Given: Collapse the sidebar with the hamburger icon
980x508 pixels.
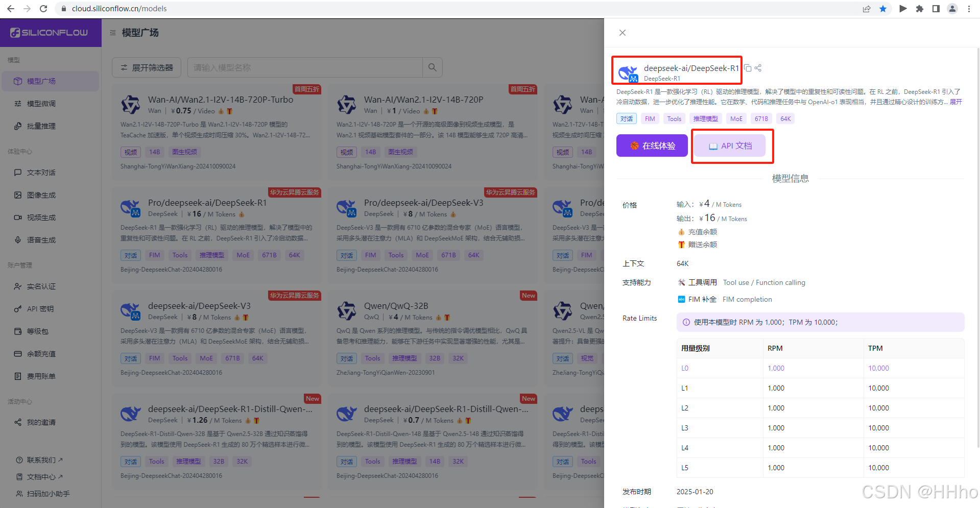Looking at the screenshot, I should [x=113, y=32].
